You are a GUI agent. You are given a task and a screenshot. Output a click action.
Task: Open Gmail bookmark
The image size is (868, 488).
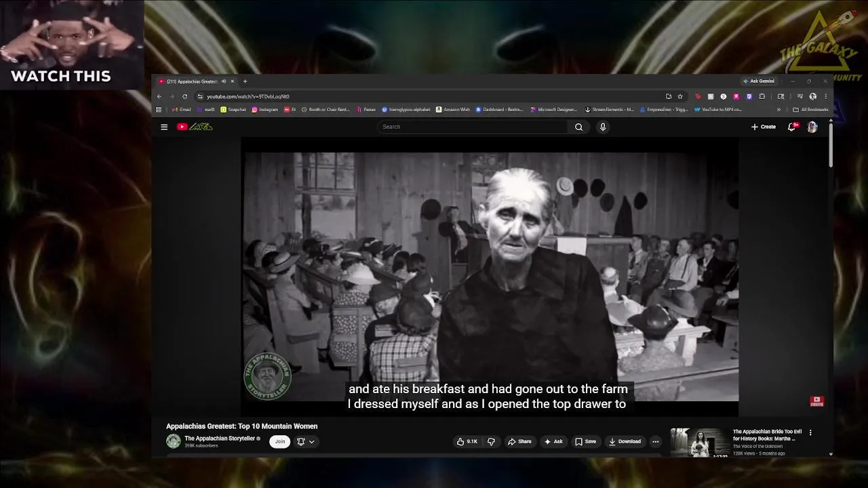coord(182,109)
